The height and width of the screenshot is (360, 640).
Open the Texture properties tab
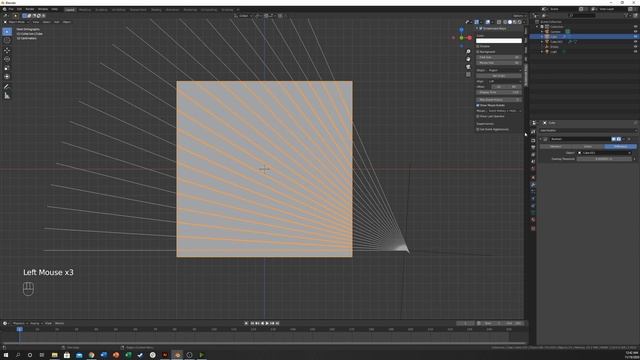coord(533,229)
